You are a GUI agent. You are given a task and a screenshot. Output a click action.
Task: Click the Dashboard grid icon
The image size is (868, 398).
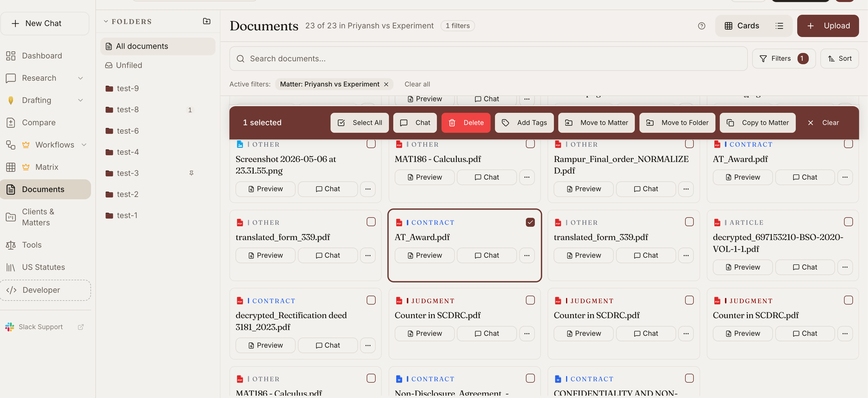(x=11, y=56)
